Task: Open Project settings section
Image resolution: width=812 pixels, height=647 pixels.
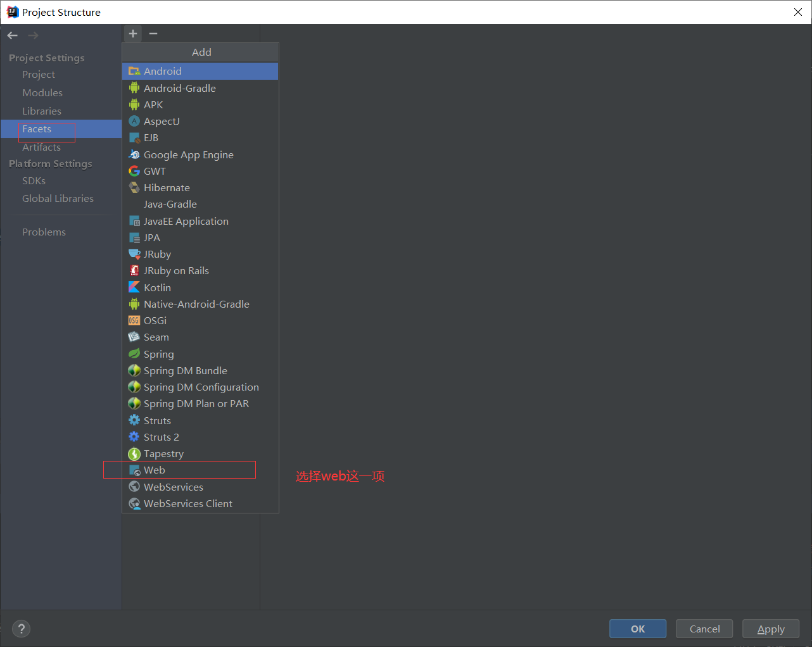Action: point(39,74)
